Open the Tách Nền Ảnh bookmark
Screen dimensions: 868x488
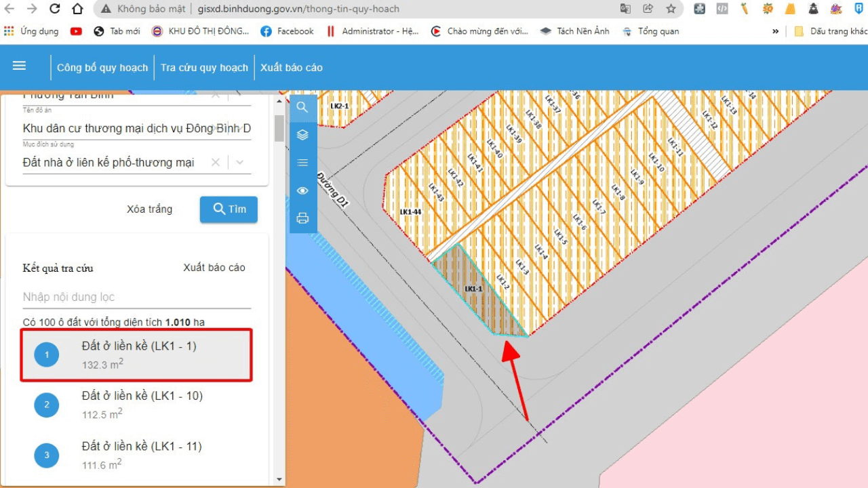pos(574,31)
